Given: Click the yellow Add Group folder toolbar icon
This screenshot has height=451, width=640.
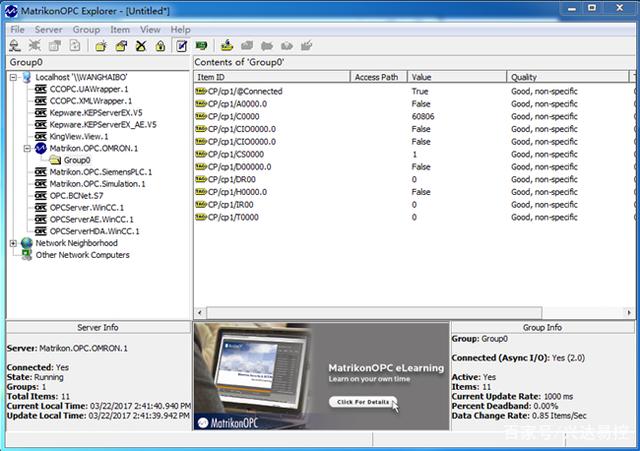Looking at the screenshot, I should 101,46.
